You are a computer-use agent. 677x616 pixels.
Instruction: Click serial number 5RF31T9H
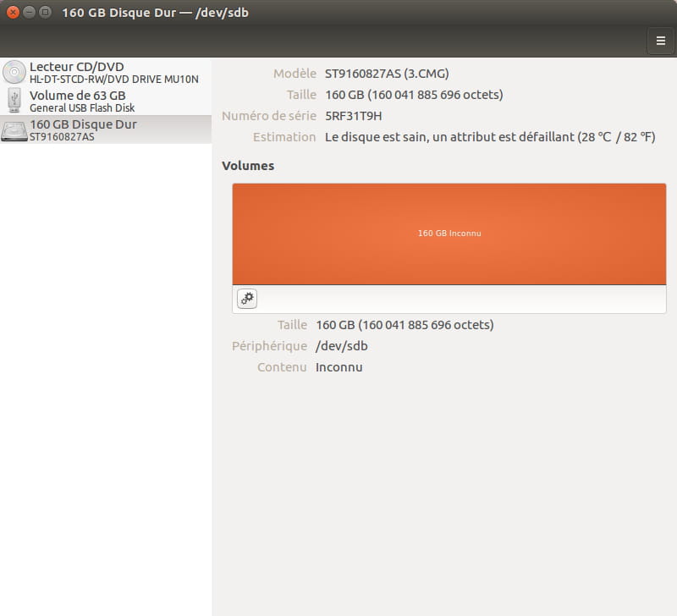pos(353,116)
